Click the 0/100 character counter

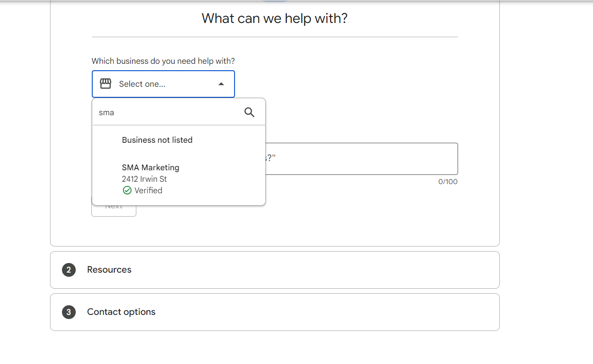coord(448,182)
